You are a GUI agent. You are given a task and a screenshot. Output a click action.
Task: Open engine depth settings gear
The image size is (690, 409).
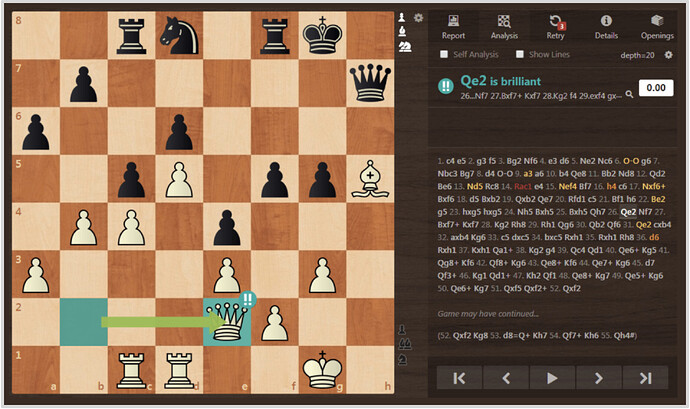[x=668, y=54]
